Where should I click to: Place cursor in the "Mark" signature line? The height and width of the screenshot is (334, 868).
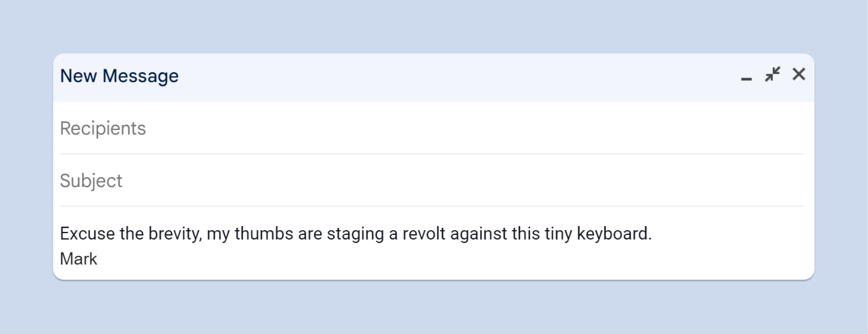pos(78,259)
